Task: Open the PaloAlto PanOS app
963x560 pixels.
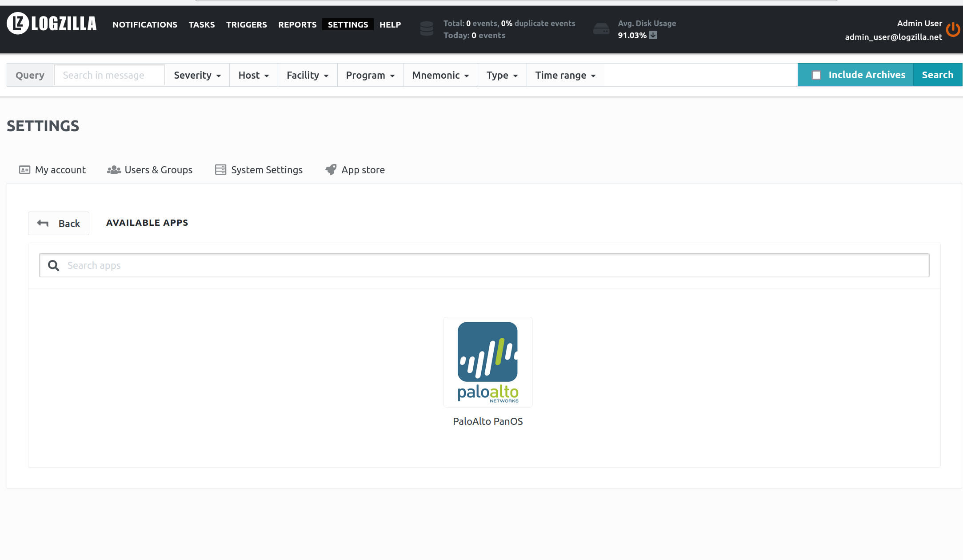Action: 487,362
